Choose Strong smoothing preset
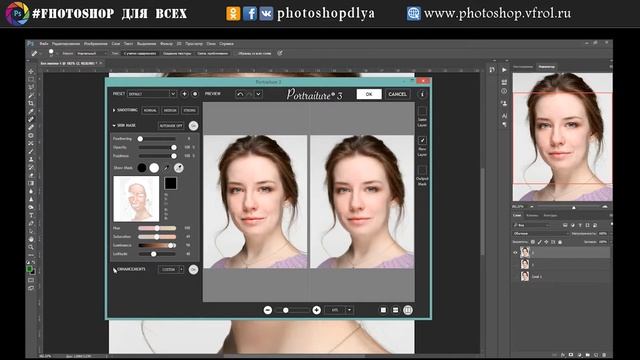Viewport: 640px width, 360px height. 189,111
